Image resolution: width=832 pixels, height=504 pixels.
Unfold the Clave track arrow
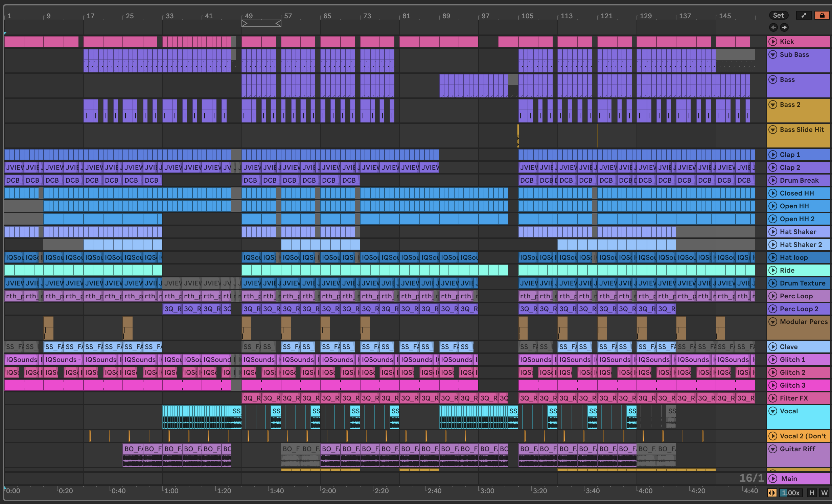(773, 347)
